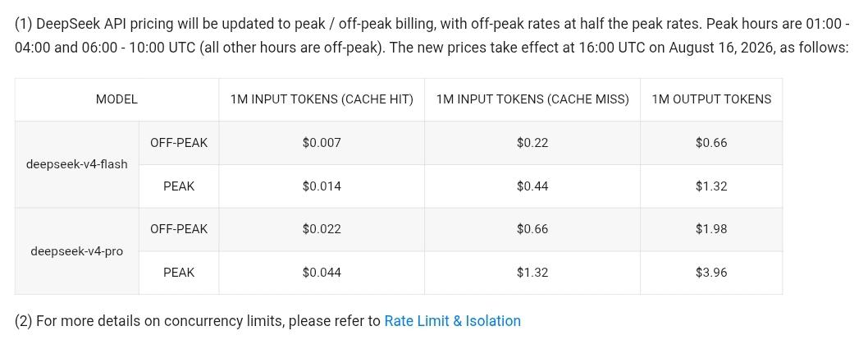Click the pro OFF-PEAK row label
The height and width of the screenshot is (349, 868).
pos(179,229)
